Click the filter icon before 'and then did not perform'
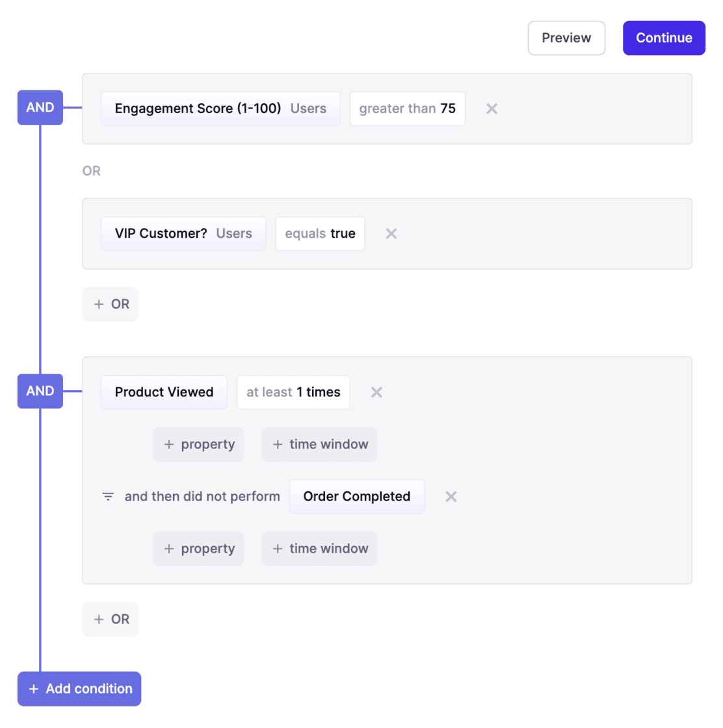Viewport: 723px width, 728px height. [x=108, y=496]
